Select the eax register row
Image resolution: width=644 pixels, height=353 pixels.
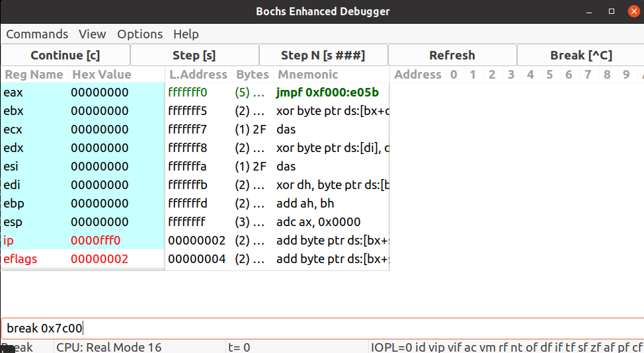click(83, 93)
